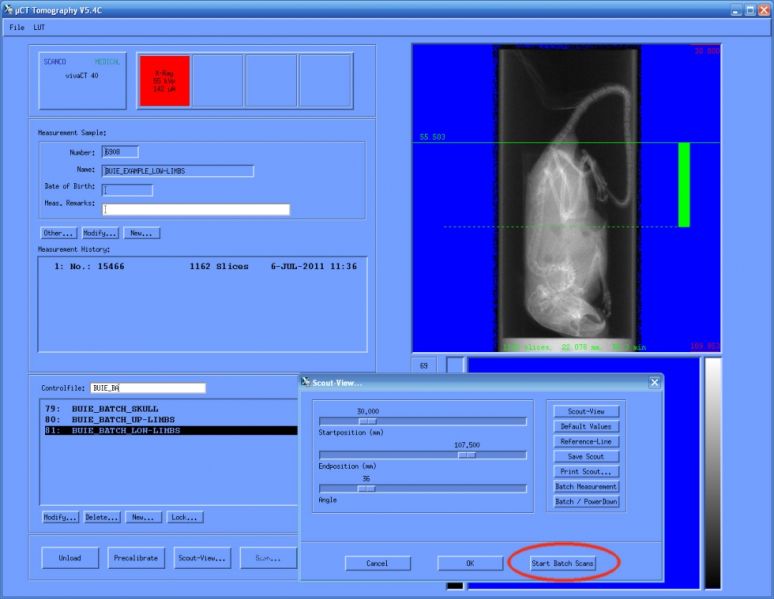Screen dimensions: 774x599
Task: Open the LUT menu
Action: coord(39,28)
